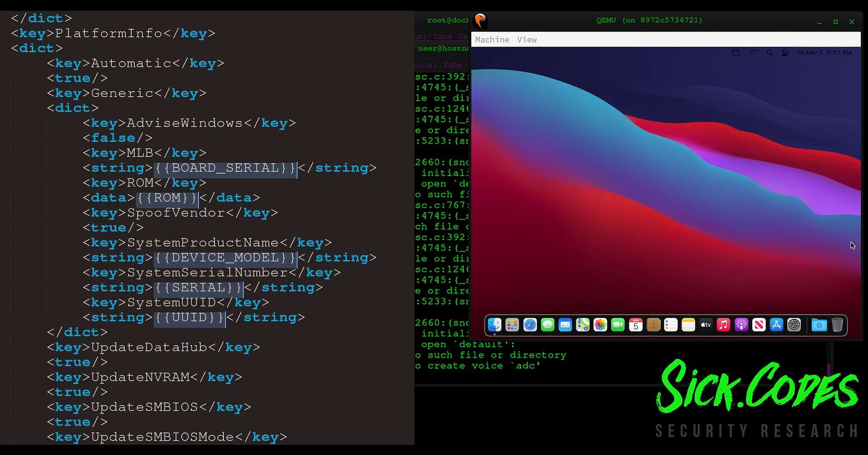Open the Control Center icon in the menu bar

tap(785, 52)
